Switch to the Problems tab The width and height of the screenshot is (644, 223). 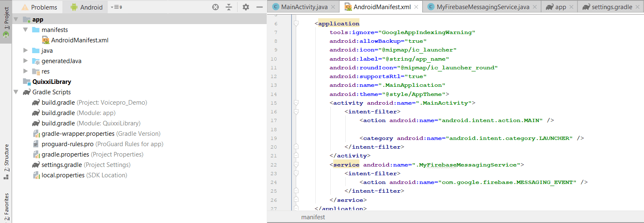39,7
